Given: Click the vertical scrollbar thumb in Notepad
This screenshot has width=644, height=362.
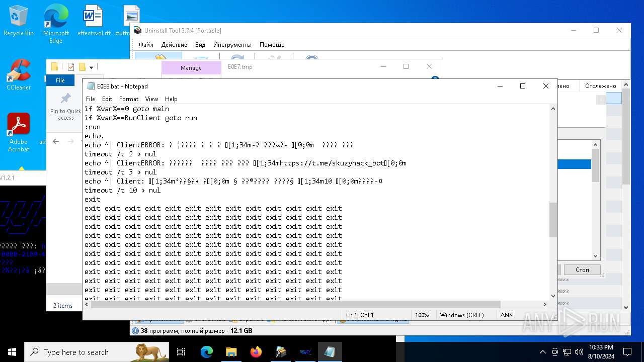Looking at the screenshot, I should [x=553, y=220].
